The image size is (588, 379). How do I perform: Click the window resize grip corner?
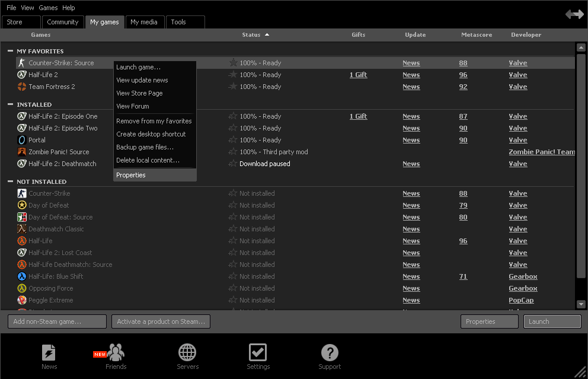tap(581, 372)
